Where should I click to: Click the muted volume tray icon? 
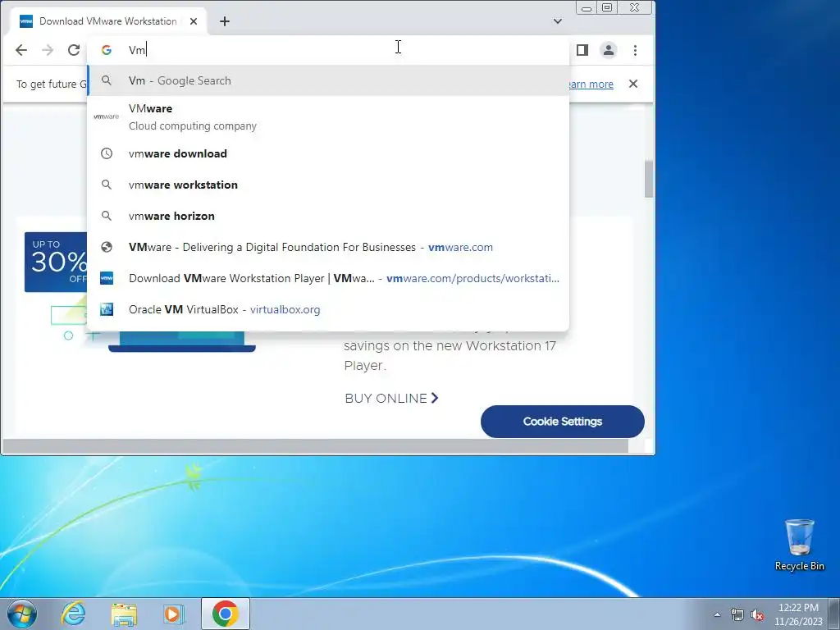pos(757,614)
